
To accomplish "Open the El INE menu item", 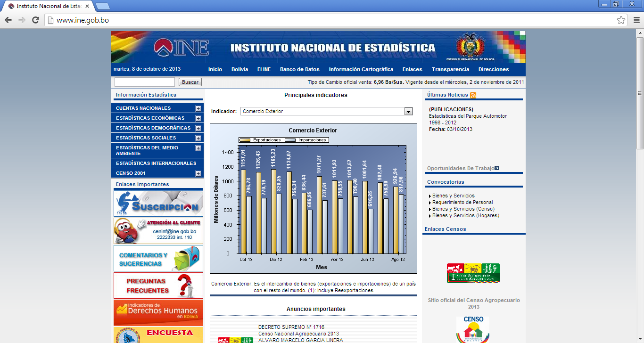I will [264, 69].
